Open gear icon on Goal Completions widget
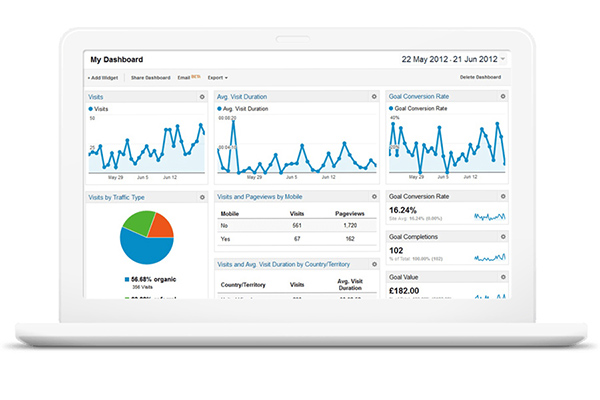 (x=503, y=237)
